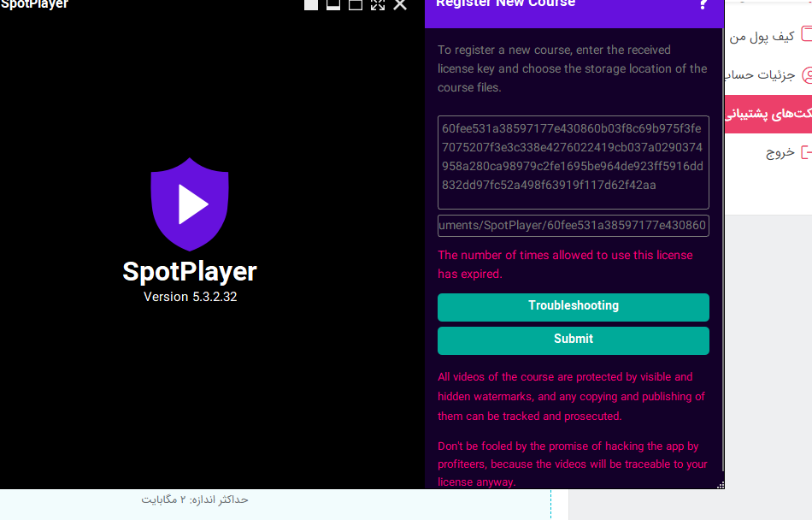Close the SpotPlayer window with X
The image size is (812, 520).
[400, 4]
